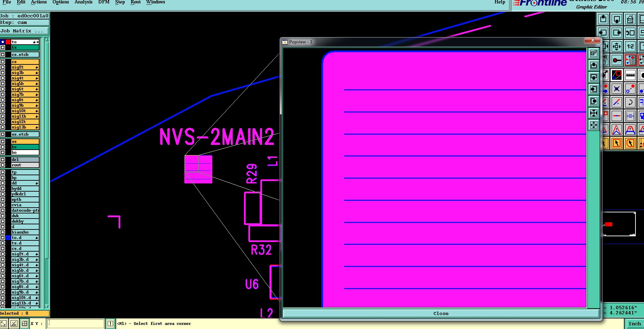Screen dimensions: 644x329
Task: Toggle checkbox for layer rout
Action: pos(3,165)
